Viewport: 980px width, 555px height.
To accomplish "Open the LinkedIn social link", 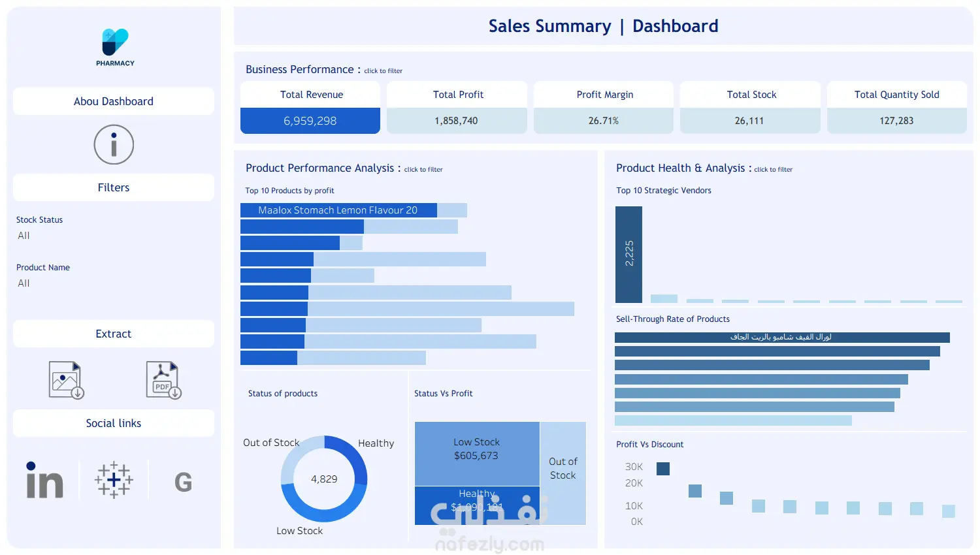I will [x=44, y=481].
